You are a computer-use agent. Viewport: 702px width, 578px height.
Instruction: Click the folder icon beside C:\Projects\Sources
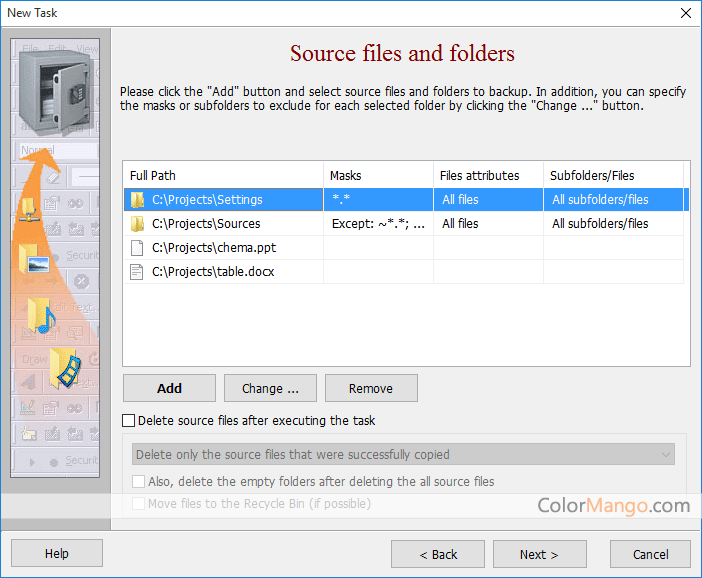(x=137, y=224)
